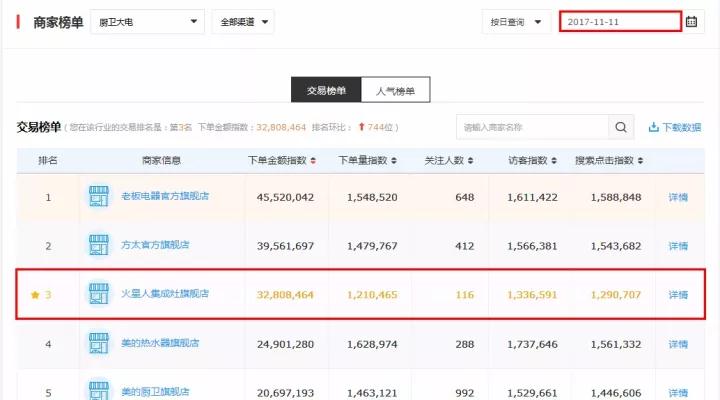720x400 pixels.
Task: Sort by 搜索点击指数 column arrows
Action: (x=640, y=161)
